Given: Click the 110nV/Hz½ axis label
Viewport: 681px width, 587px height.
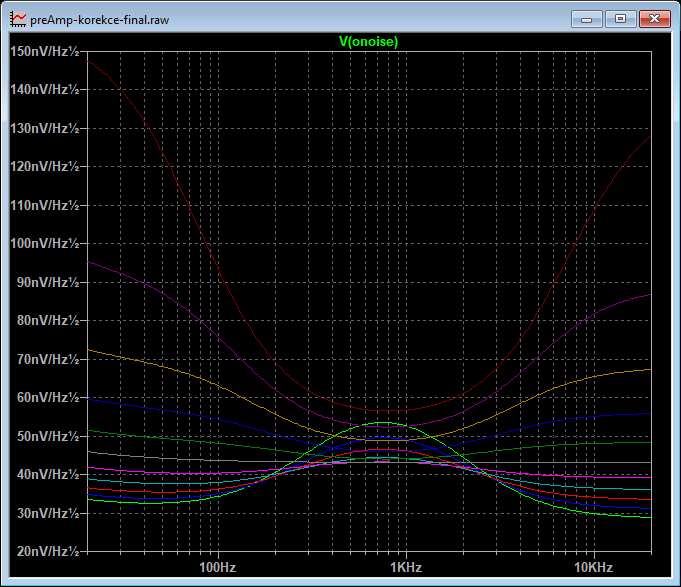Looking at the screenshot, I should point(45,205).
